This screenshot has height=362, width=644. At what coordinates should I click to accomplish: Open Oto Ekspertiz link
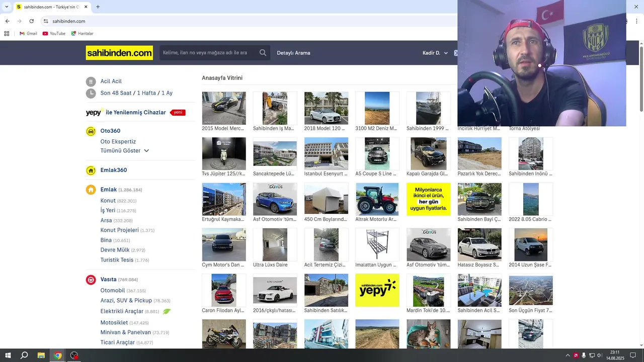tap(118, 142)
